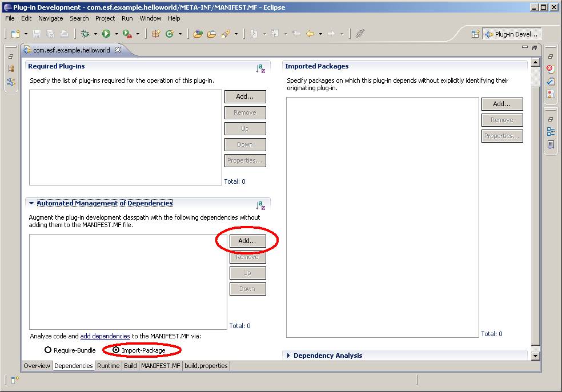Open the New wizard dropdown arrow
The width and height of the screenshot is (562, 392).
pyautogui.click(x=26, y=34)
